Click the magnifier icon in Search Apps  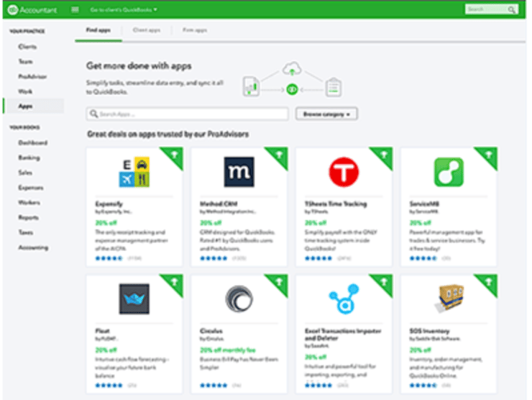[x=93, y=114]
